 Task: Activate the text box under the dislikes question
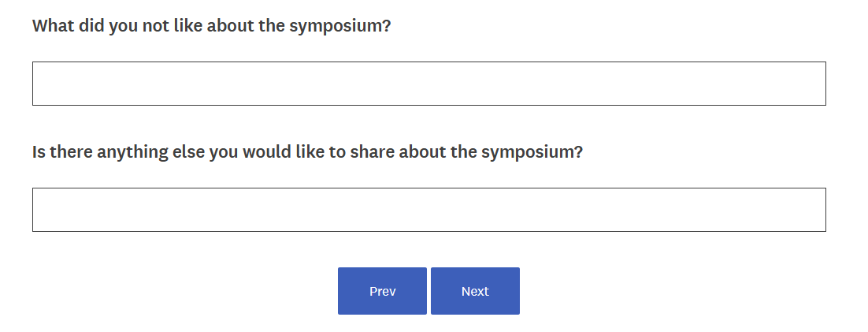pos(428,84)
